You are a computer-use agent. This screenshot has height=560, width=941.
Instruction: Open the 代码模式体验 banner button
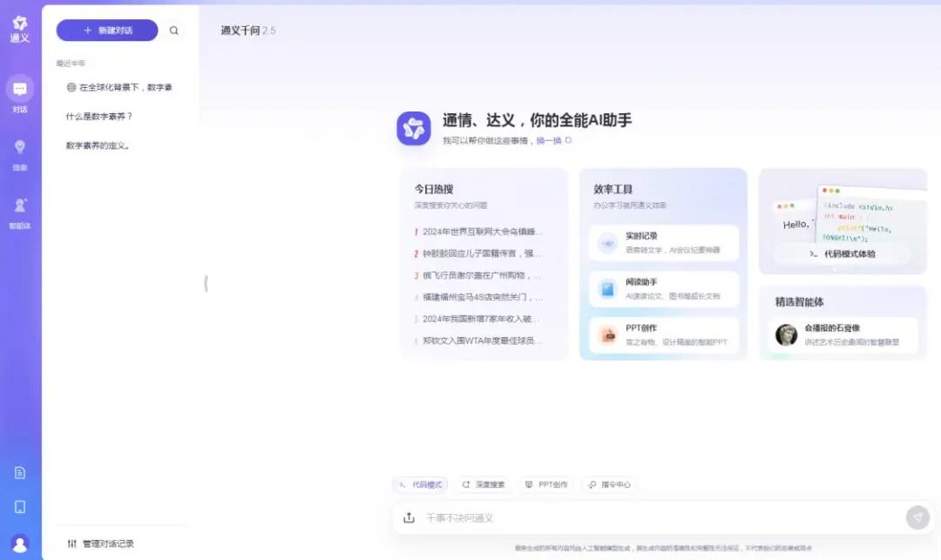click(x=843, y=253)
